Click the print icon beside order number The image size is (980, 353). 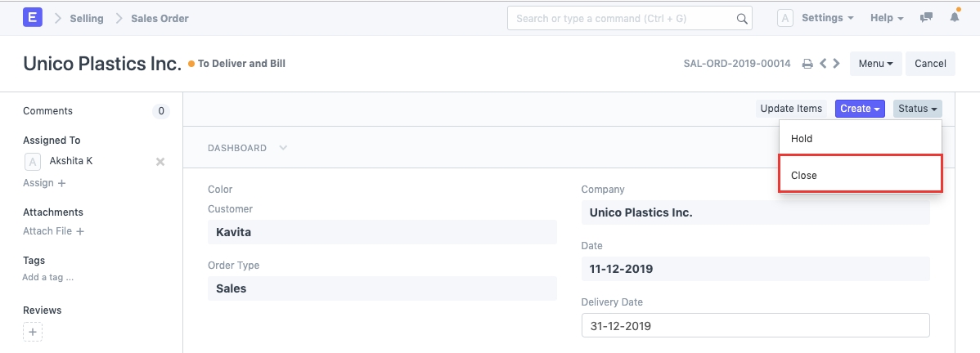click(807, 64)
